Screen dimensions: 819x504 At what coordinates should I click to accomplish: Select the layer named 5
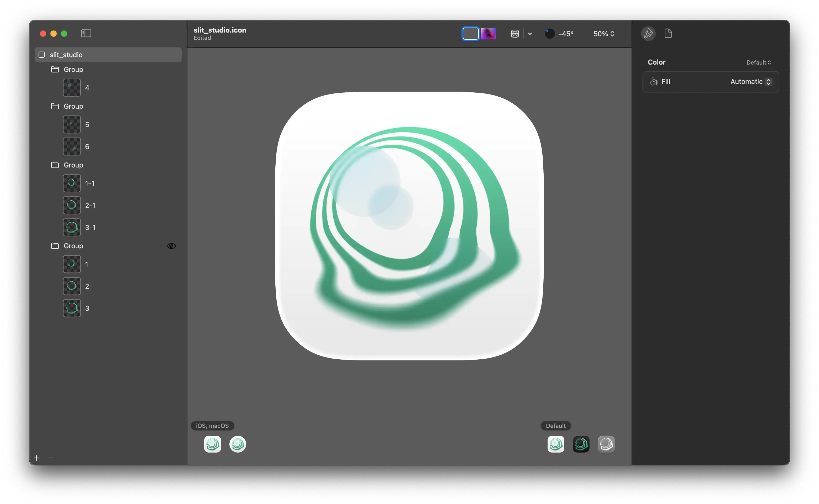point(87,124)
